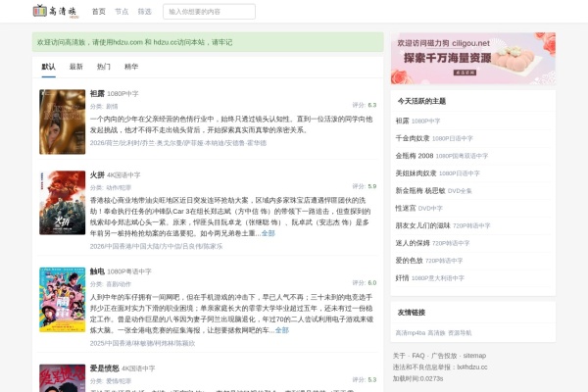This screenshot has width=588, height=392.
Task: Click the 祖露 rating 6.3
Action: pyautogui.click(x=372, y=105)
